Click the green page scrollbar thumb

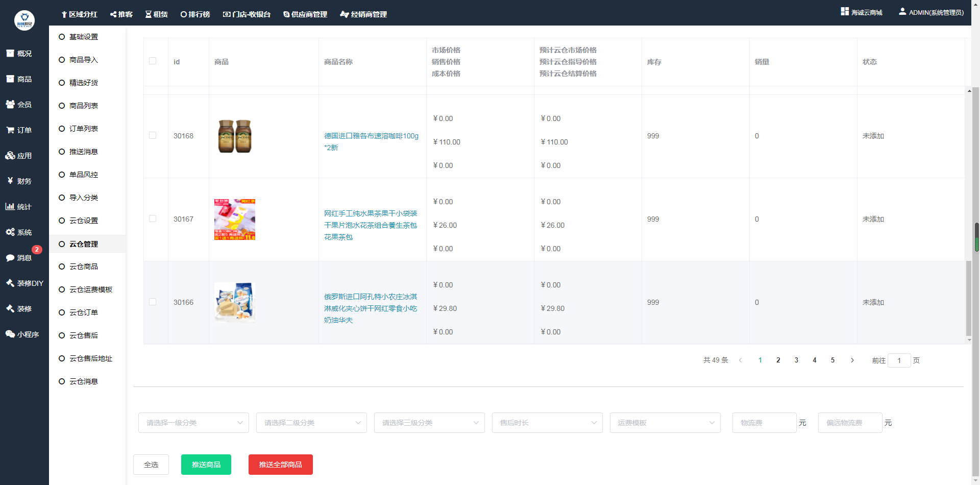tap(977, 237)
